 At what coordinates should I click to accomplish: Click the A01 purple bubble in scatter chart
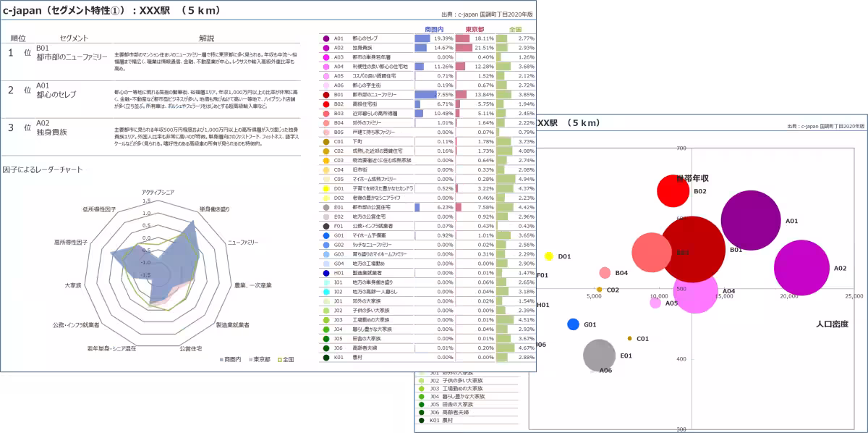coord(751,220)
